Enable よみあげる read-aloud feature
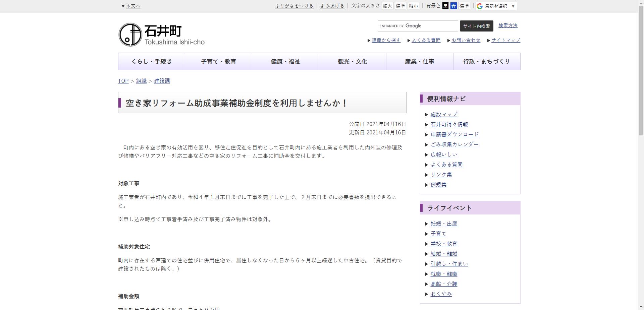The width and height of the screenshot is (644, 310). [x=332, y=6]
